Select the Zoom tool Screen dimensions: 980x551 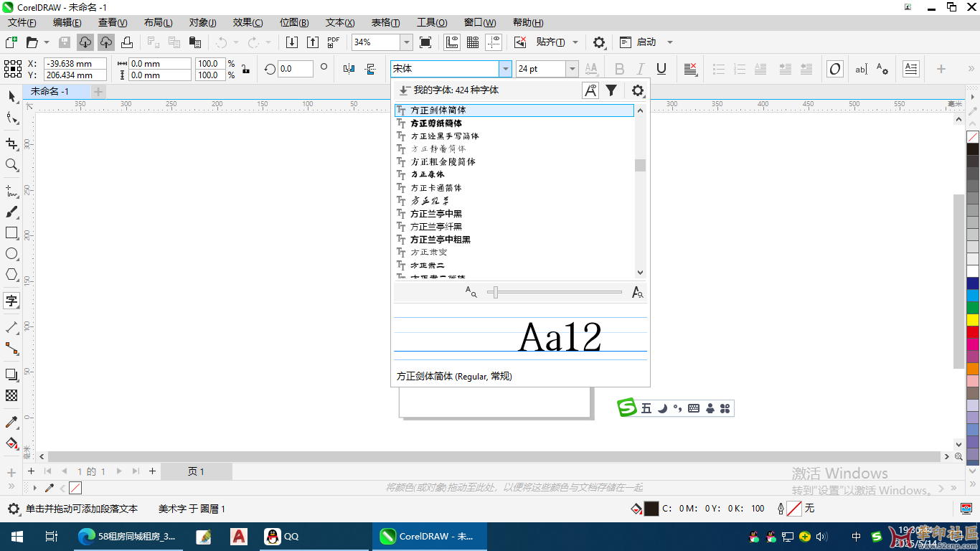11,165
